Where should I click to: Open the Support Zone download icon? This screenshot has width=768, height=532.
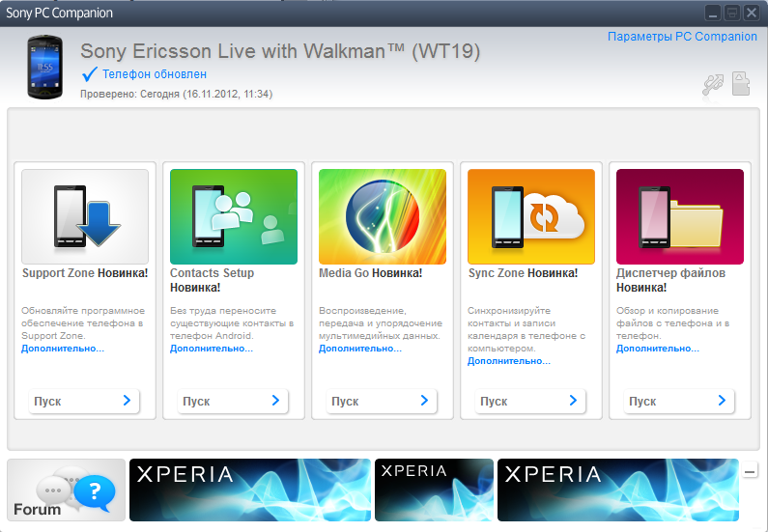[x=85, y=216]
